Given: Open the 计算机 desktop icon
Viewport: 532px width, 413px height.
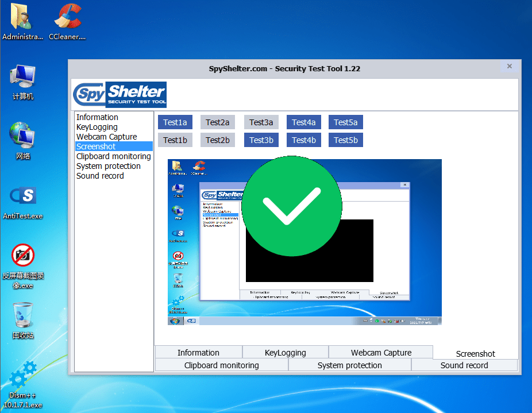Looking at the screenshot, I should (x=23, y=82).
